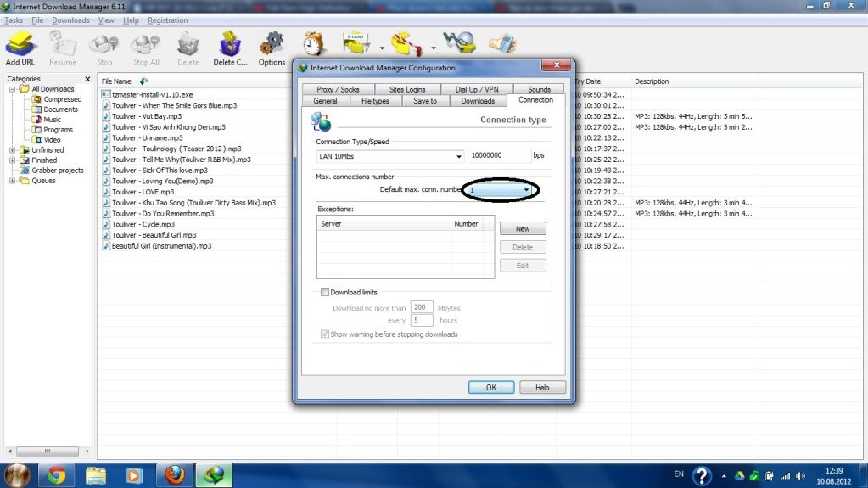Switch to the Sites Logins tab
Viewport: 868px width, 488px height.
pos(407,89)
